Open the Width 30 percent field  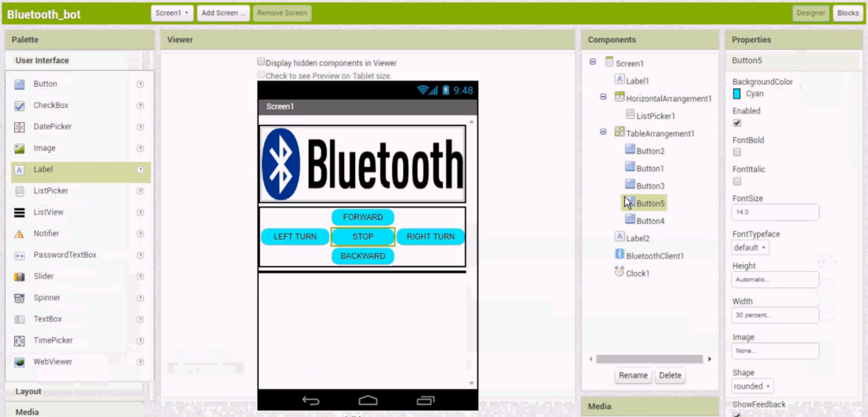pos(775,315)
